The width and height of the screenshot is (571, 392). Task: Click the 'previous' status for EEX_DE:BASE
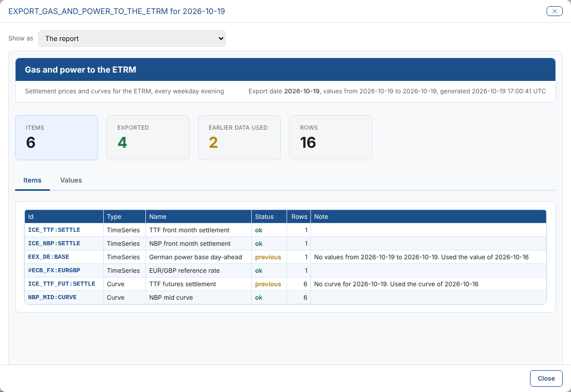pyautogui.click(x=268, y=257)
